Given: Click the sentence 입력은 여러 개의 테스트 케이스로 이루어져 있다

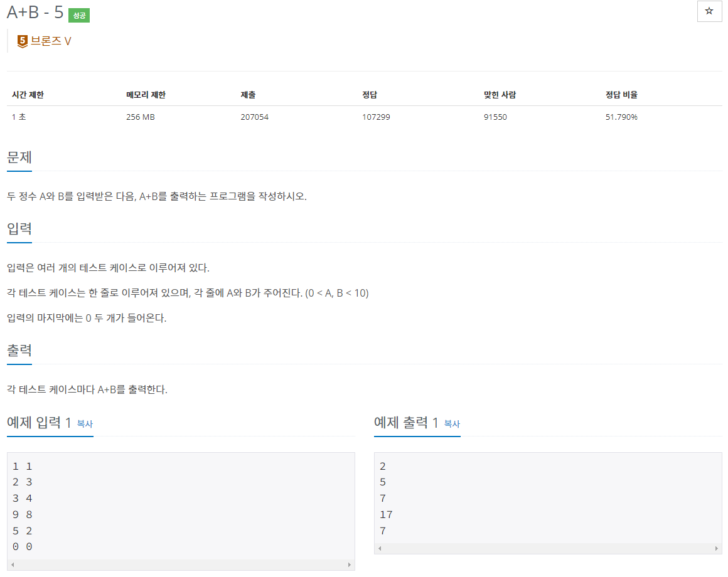Looking at the screenshot, I should pyautogui.click(x=108, y=268).
